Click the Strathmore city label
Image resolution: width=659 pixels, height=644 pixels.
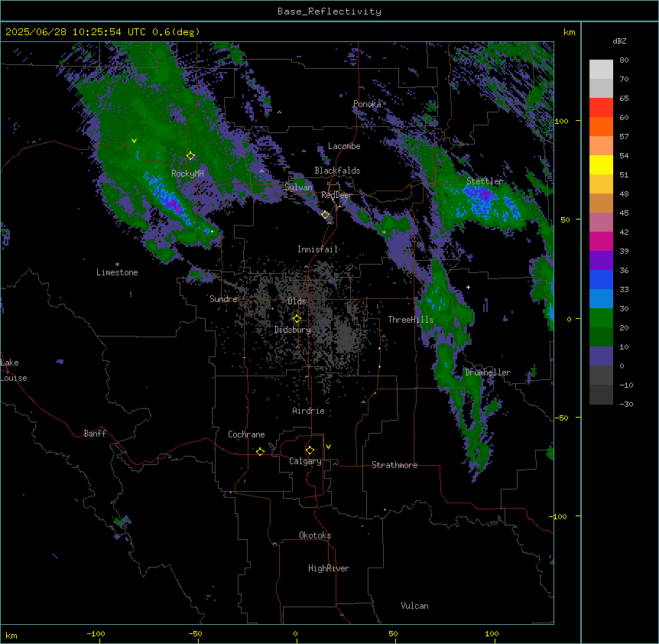pos(394,465)
